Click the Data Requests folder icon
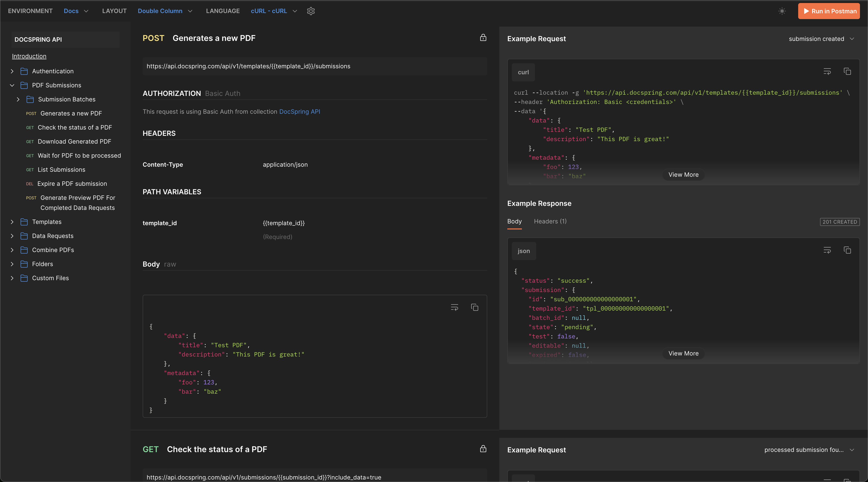Screen dimensions: 868x482 (24, 236)
